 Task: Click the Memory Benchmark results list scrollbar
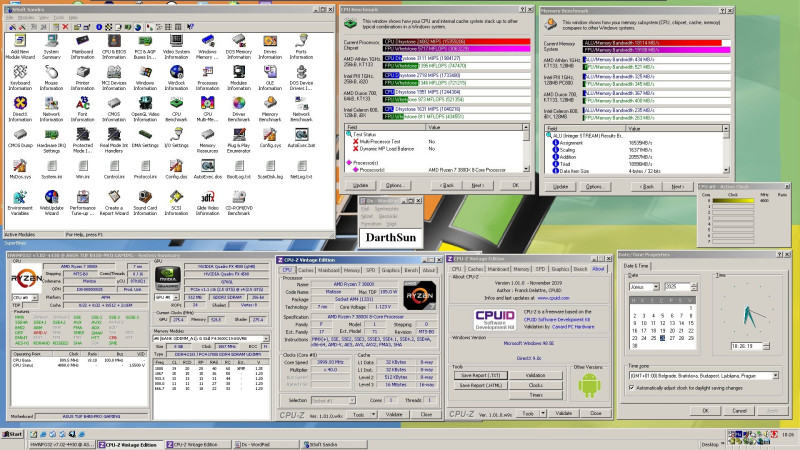point(726,149)
